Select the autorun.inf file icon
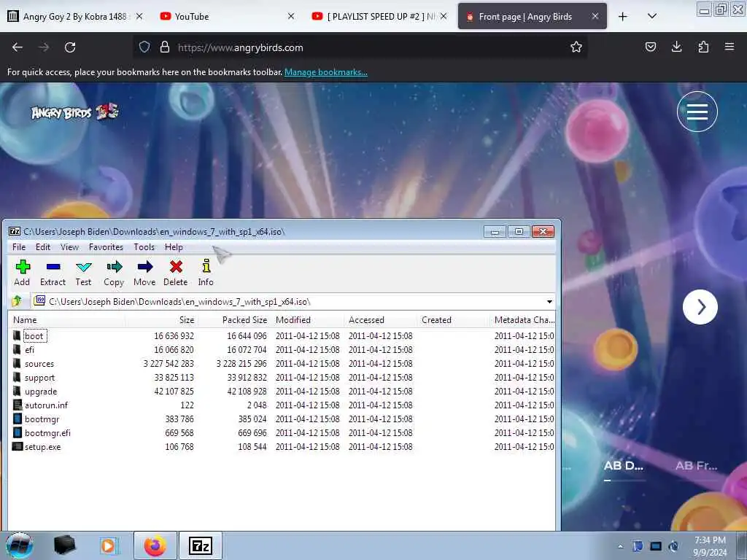 (18, 405)
